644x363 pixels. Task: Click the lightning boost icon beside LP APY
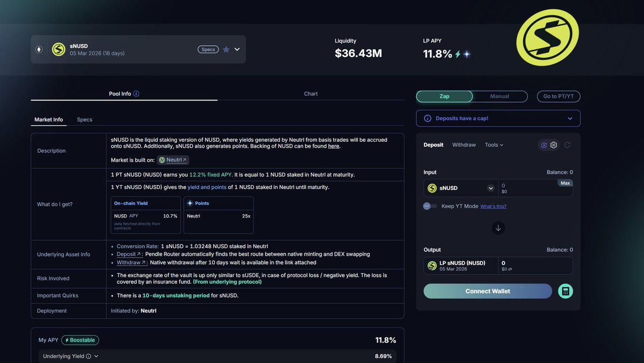pyautogui.click(x=458, y=54)
